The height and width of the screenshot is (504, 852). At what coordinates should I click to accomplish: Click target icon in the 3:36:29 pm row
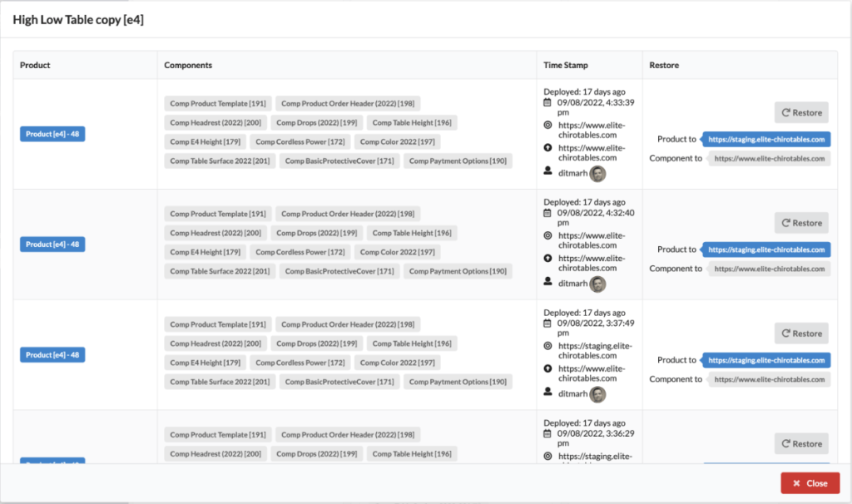(547, 457)
